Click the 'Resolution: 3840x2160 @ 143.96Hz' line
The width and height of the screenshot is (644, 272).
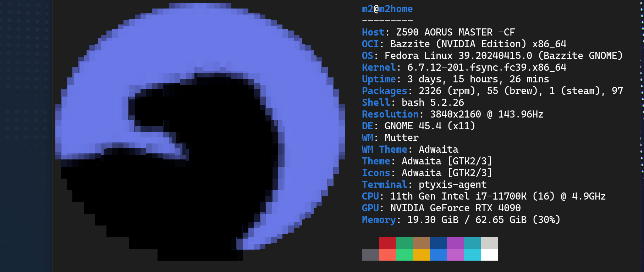[453, 114]
